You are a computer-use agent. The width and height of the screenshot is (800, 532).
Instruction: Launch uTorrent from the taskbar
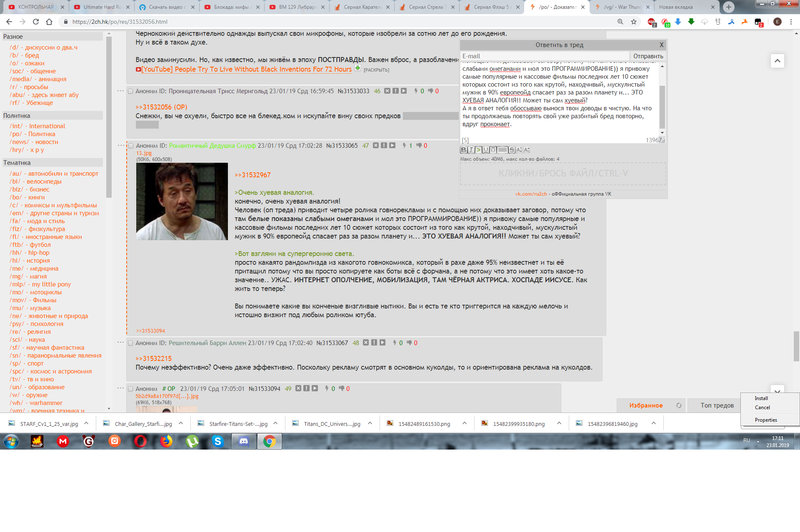tap(192, 441)
